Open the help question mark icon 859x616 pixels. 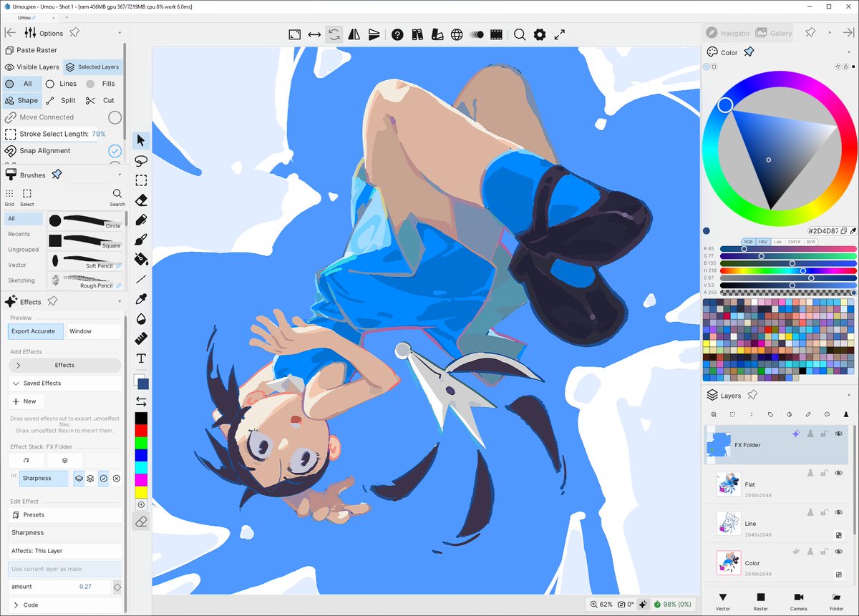point(397,34)
